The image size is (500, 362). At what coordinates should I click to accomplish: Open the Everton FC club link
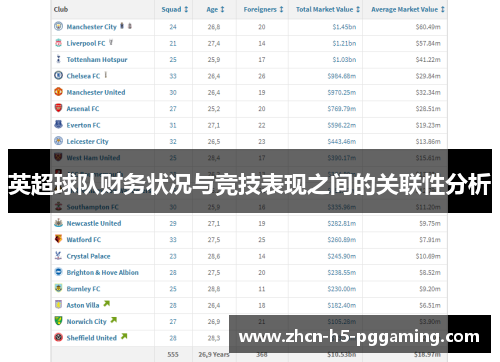coord(83,125)
